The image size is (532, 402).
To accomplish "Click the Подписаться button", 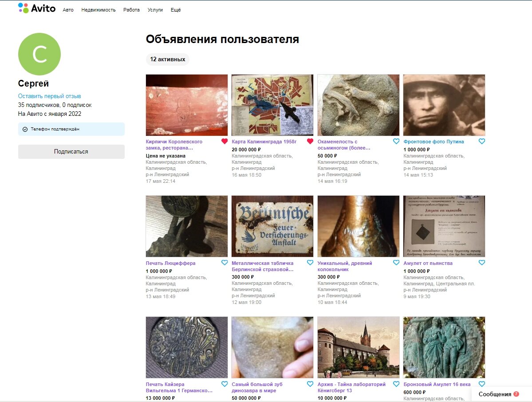I will coord(71,152).
